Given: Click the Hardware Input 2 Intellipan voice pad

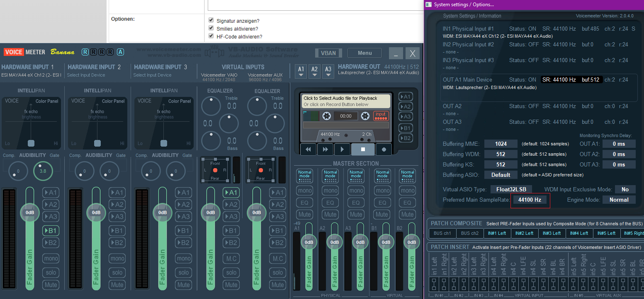Looking at the screenshot, I should [97, 123].
